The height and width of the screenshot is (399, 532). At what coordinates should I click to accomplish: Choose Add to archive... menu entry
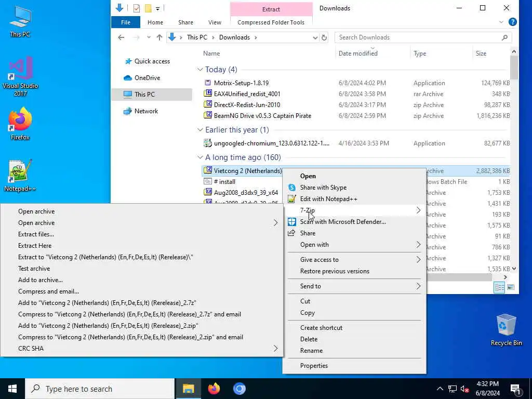[x=142, y=280]
